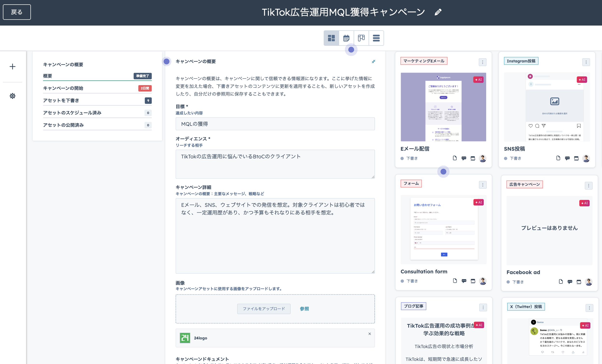The height and width of the screenshot is (364, 602).
Task: Click AI badge on SNS投稿 preview
Action: tap(582, 80)
